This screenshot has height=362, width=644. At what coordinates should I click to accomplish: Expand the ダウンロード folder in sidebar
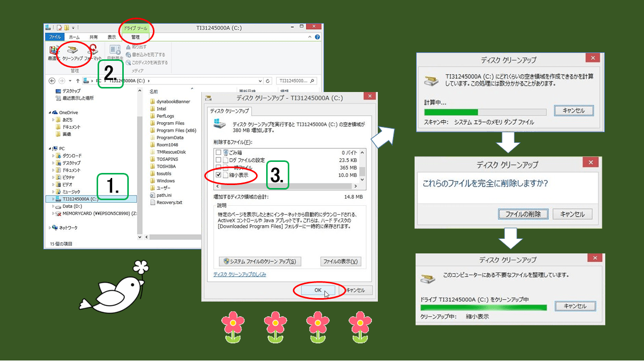(x=53, y=155)
